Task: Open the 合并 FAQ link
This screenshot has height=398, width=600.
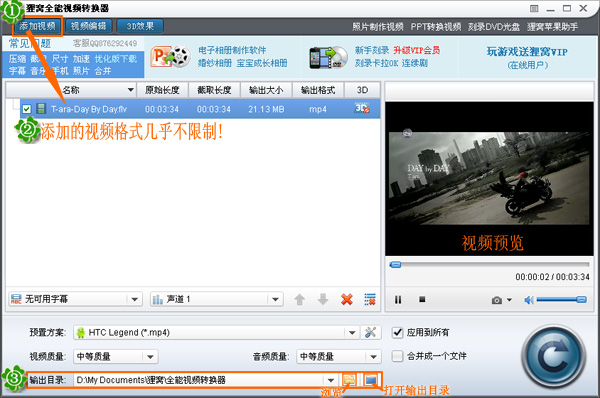Action: pyautogui.click(x=103, y=71)
